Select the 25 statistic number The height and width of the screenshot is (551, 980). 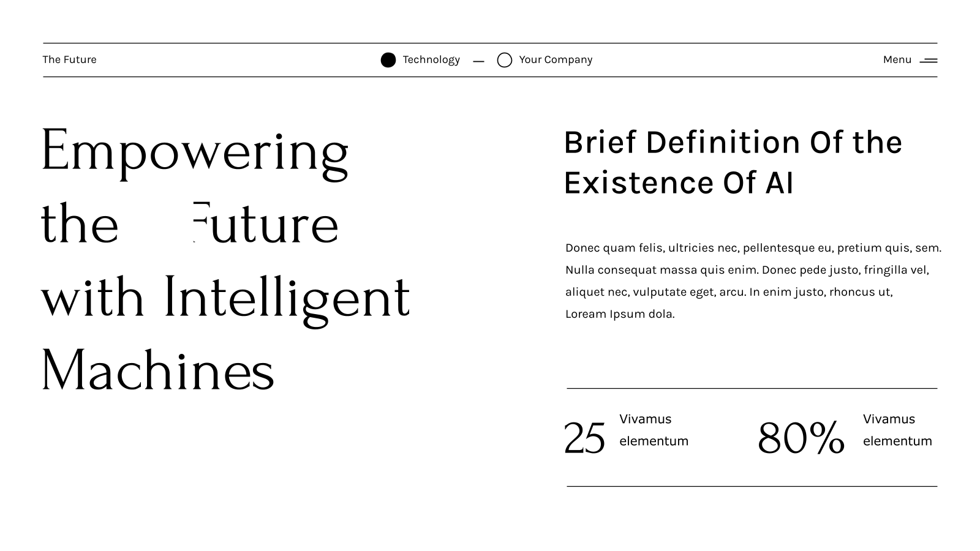pyautogui.click(x=584, y=438)
